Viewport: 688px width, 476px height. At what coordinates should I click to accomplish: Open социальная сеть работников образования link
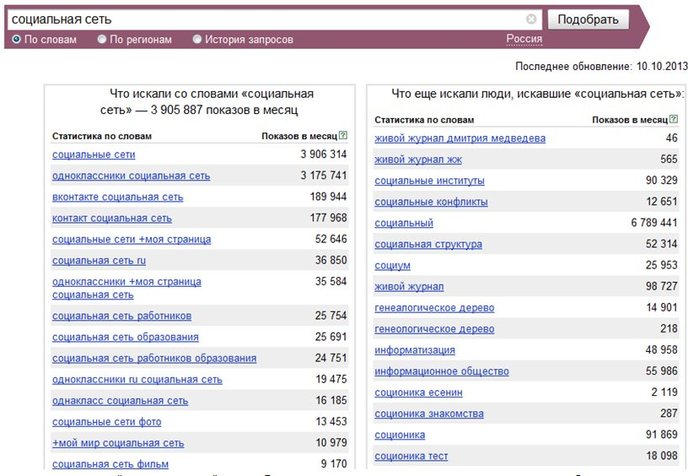pos(154,358)
